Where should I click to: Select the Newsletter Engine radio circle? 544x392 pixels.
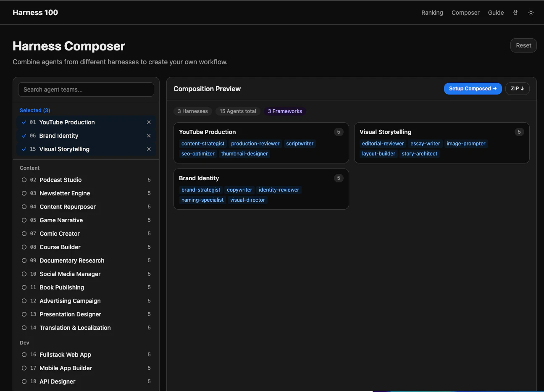click(24, 193)
